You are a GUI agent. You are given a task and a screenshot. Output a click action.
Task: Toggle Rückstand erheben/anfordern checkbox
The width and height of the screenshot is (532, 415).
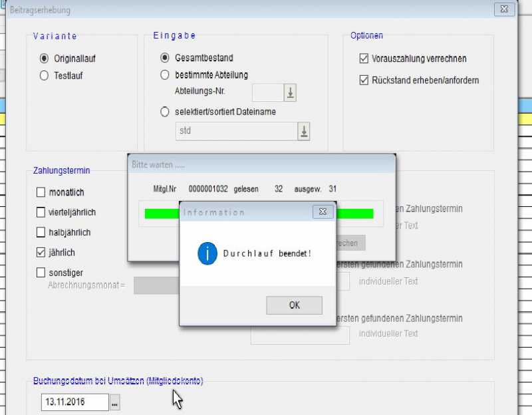(364, 80)
